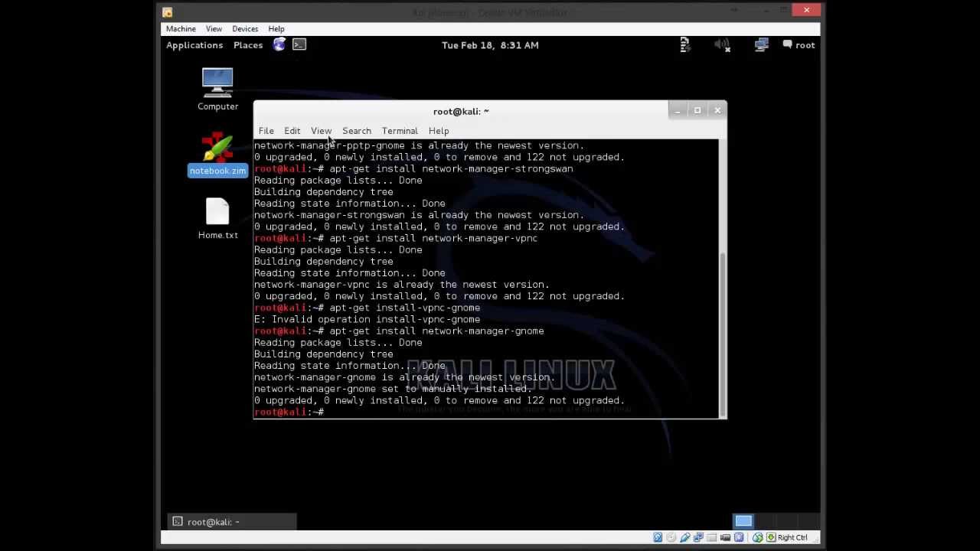Click 'apt-get install network-manager-strongswan' command line
Image resolution: width=980 pixels, height=551 pixels.
tap(451, 168)
